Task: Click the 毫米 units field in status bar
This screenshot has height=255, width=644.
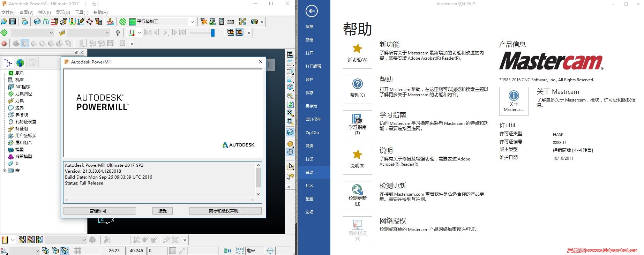Action: point(255,251)
